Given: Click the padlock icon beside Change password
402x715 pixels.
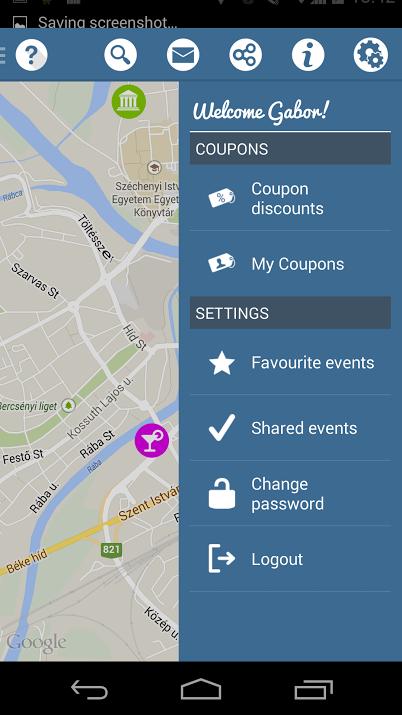Looking at the screenshot, I should click(x=222, y=493).
